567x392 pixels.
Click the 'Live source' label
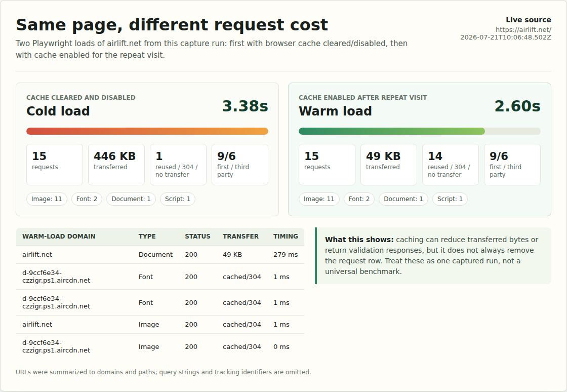[x=529, y=20]
